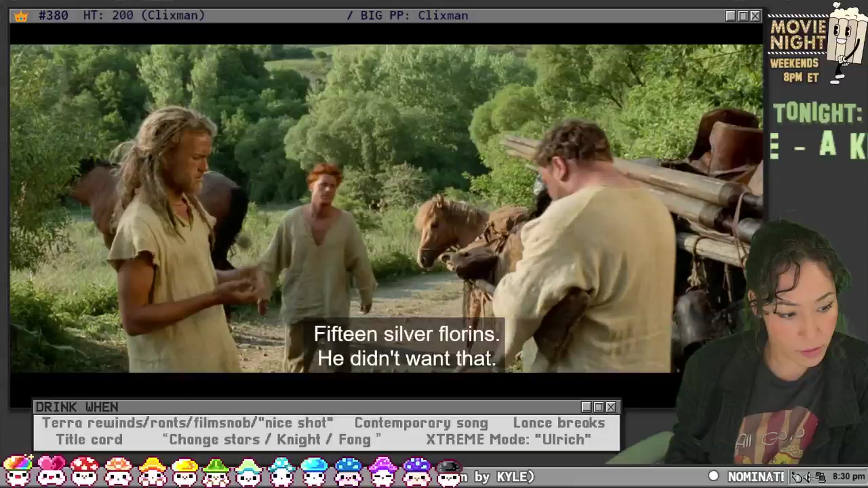Click the magenta pointed-cap mushroom icon
The image size is (868, 488).
[x=383, y=470]
